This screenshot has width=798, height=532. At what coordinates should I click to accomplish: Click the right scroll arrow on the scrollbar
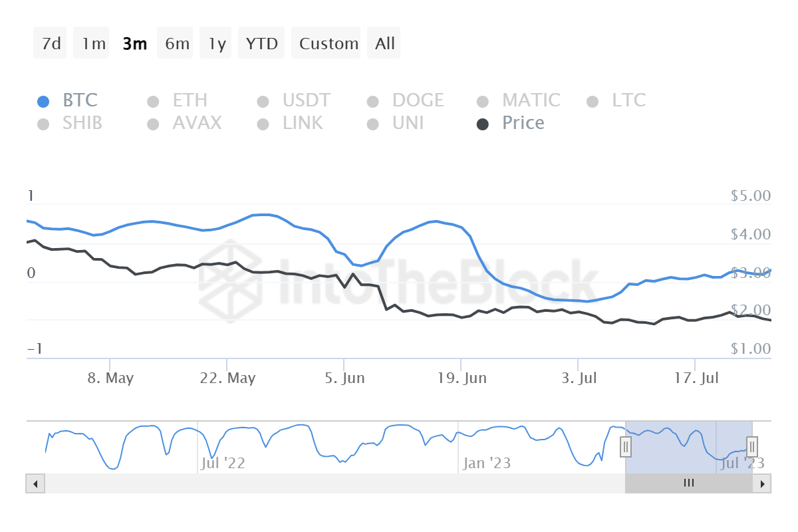(762, 483)
